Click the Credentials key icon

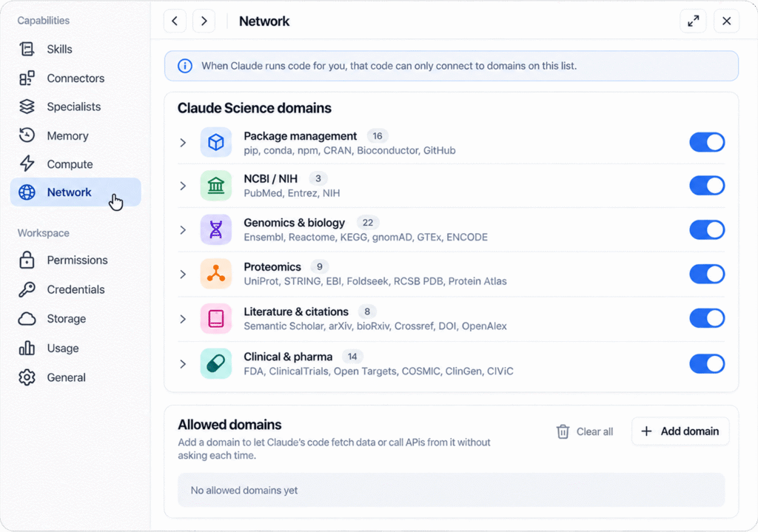point(27,289)
